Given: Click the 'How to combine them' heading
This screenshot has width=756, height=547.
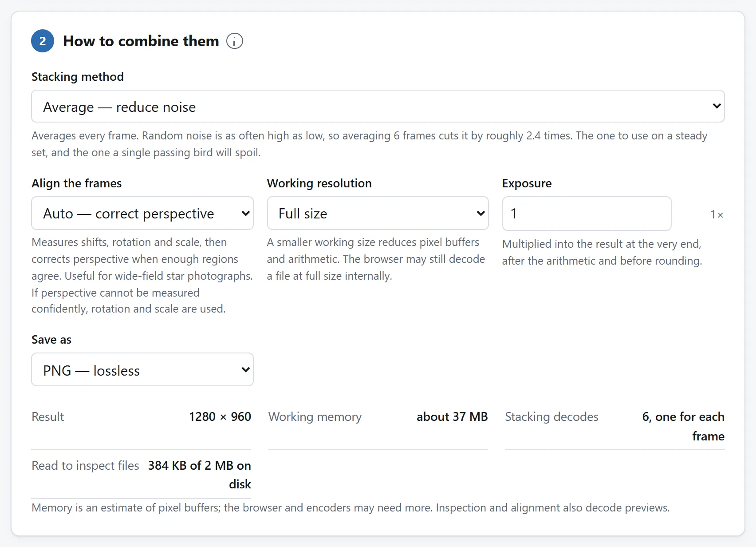Looking at the screenshot, I should (141, 41).
